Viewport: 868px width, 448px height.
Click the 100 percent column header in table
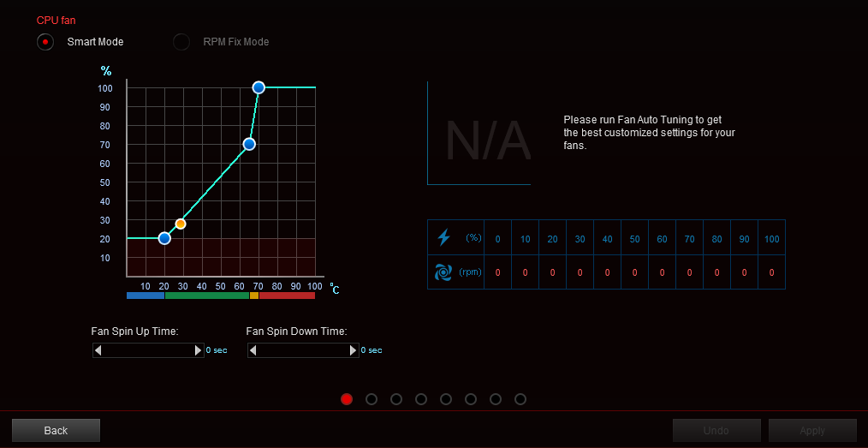[771, 239]
